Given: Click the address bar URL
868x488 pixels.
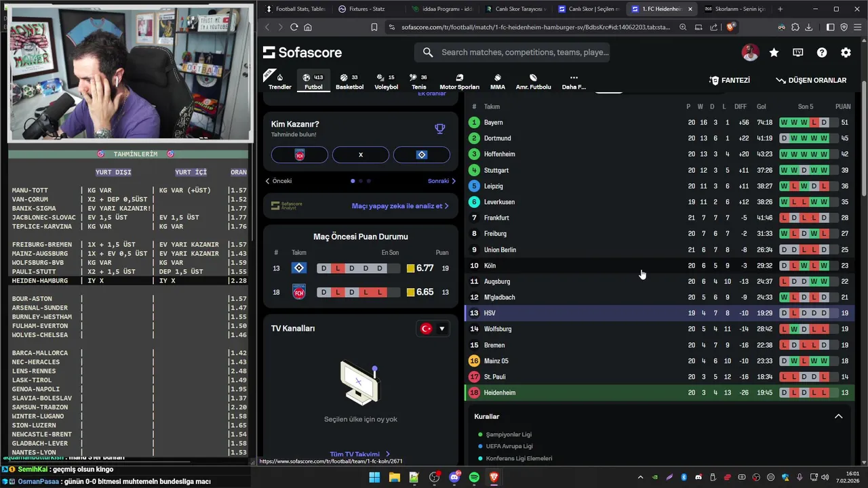Looking at the screenshot, I should [536, 27].
